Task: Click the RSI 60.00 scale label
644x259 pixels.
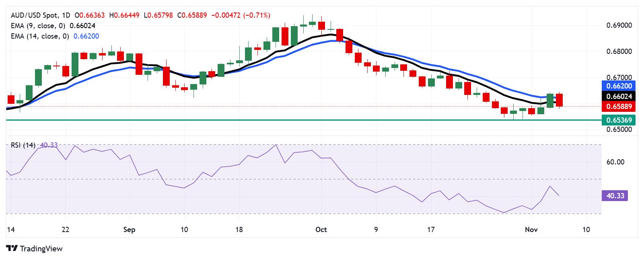Action: point(615,162)
